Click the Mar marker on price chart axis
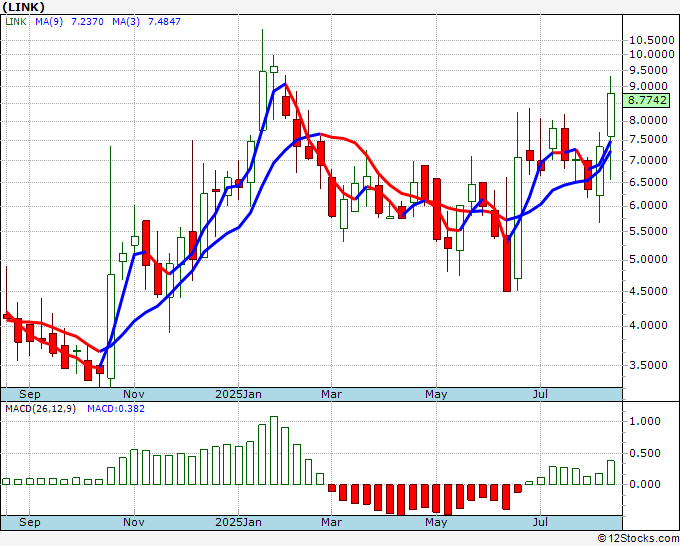680x546 pixels. [331, 394]
